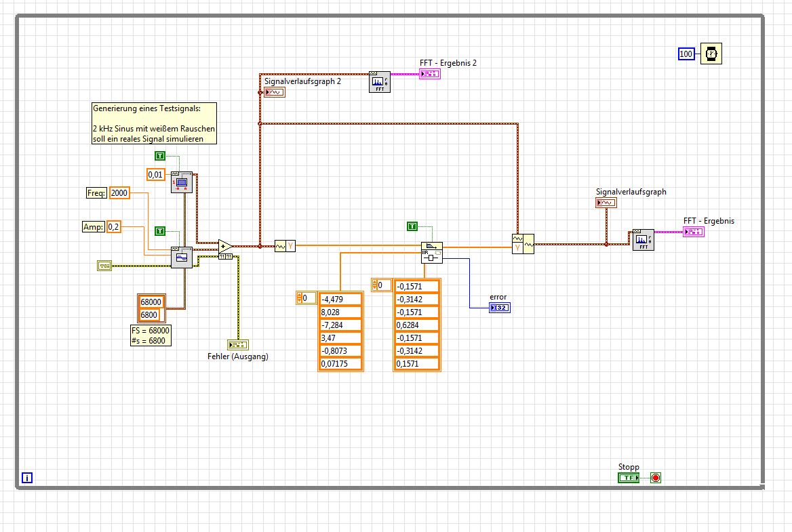Click the FFT - Ergebnis indicator terminal
This screenshot has height=532, width=792.
tap(694, 232)
